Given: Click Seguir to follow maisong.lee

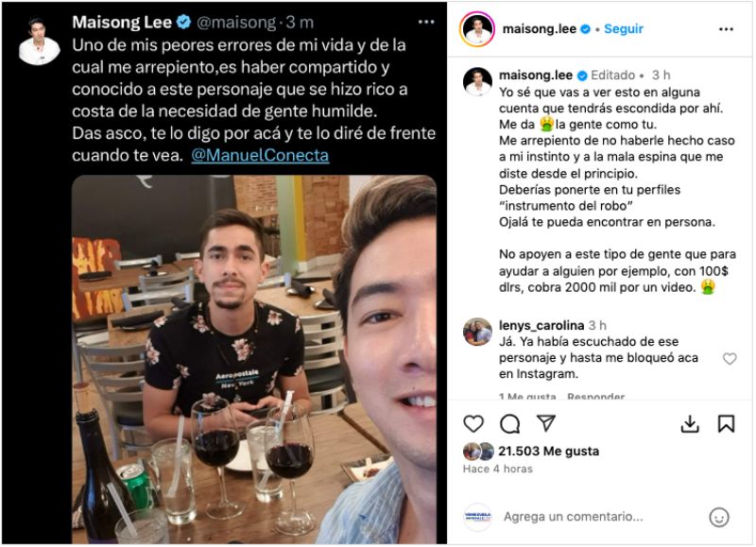Looking at the screenshot, I should click(624, 29).
